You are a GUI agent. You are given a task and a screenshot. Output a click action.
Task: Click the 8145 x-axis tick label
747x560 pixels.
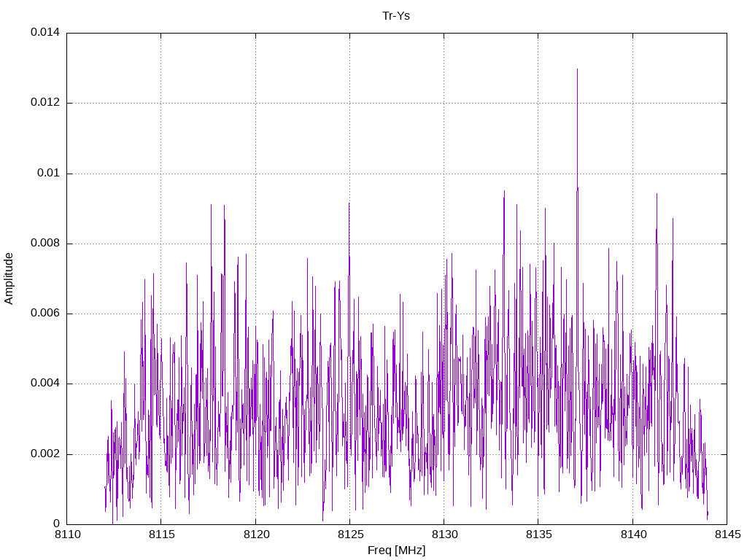(x=727, y=534)
